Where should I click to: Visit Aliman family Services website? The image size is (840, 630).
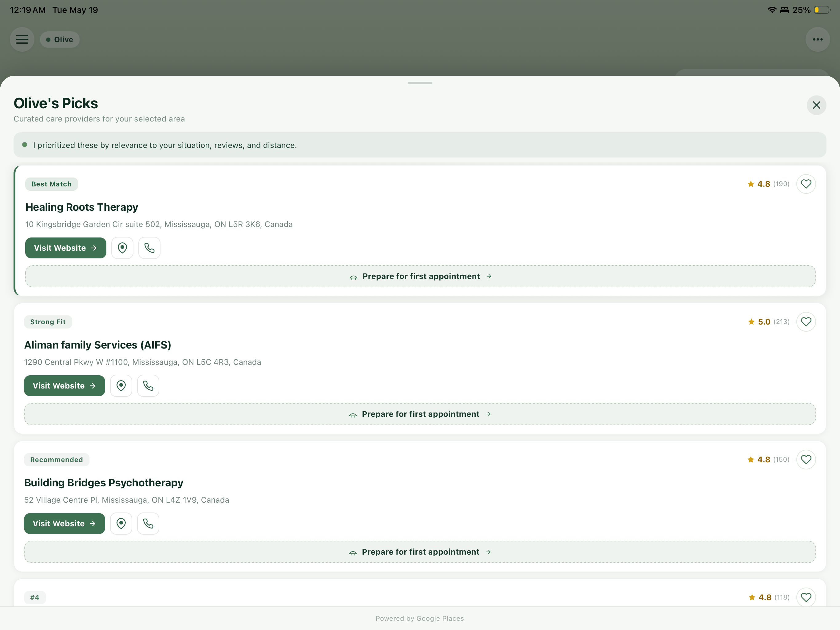click(x=65, y=386)
